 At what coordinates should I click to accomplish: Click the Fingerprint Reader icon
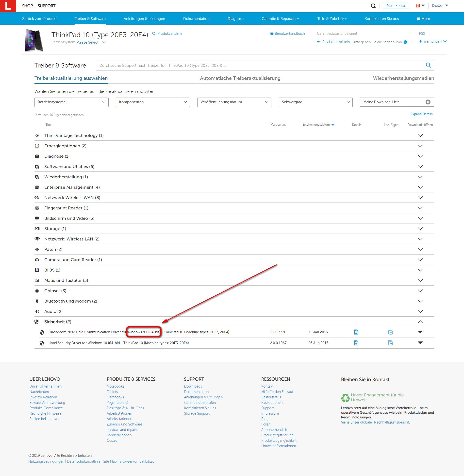point(37,208)
